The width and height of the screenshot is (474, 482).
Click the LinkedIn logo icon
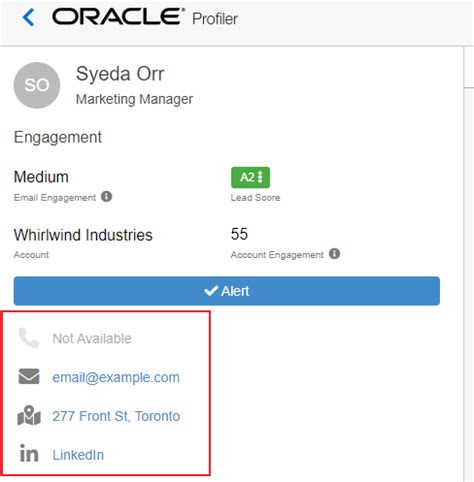click(x=29, y=453)
